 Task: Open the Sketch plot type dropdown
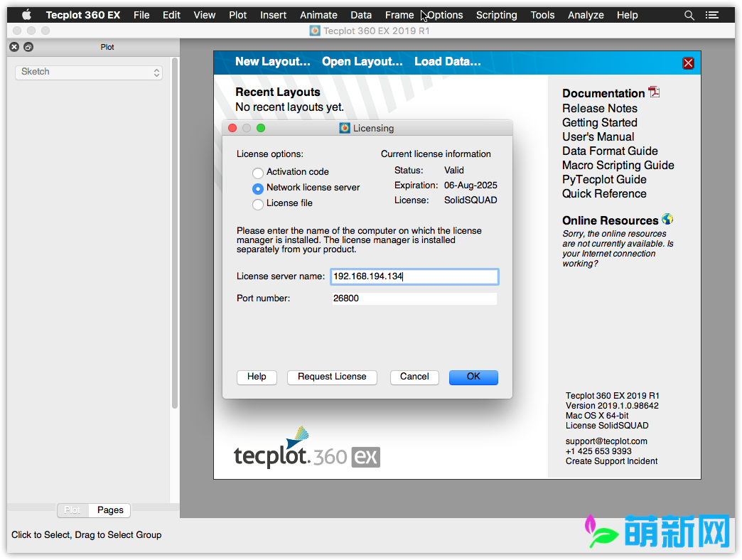pos(89,72)
